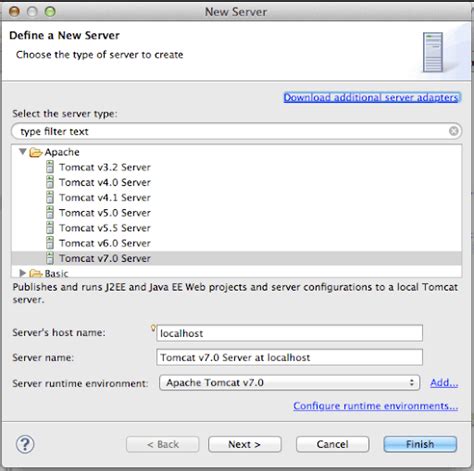Click the Cancel button
The width and height of the screenshot is (474, 471).
pos(332,444)
